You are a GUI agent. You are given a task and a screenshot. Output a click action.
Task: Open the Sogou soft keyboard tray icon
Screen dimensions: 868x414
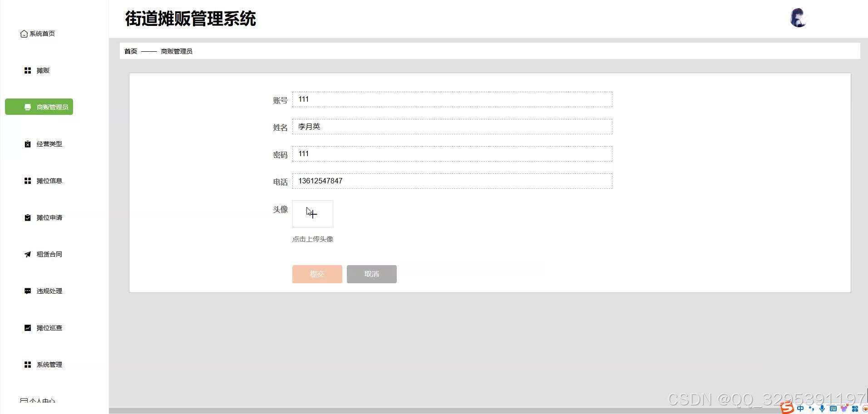click(833, 409)
